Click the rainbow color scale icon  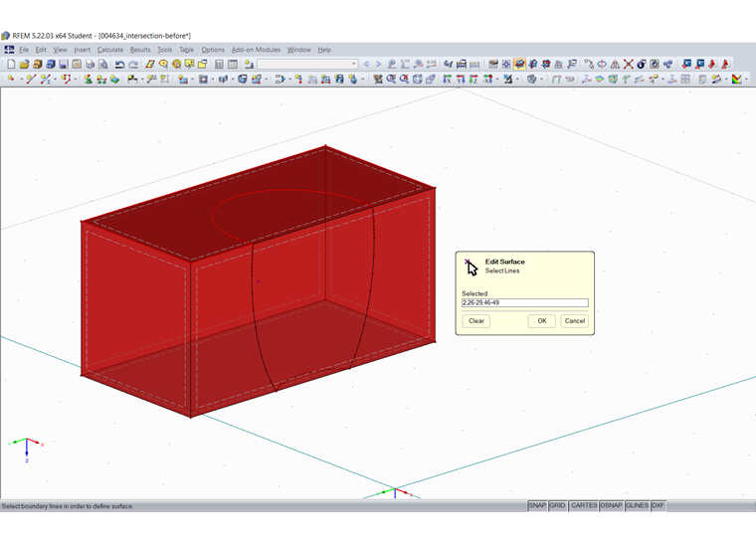(737, 79)
